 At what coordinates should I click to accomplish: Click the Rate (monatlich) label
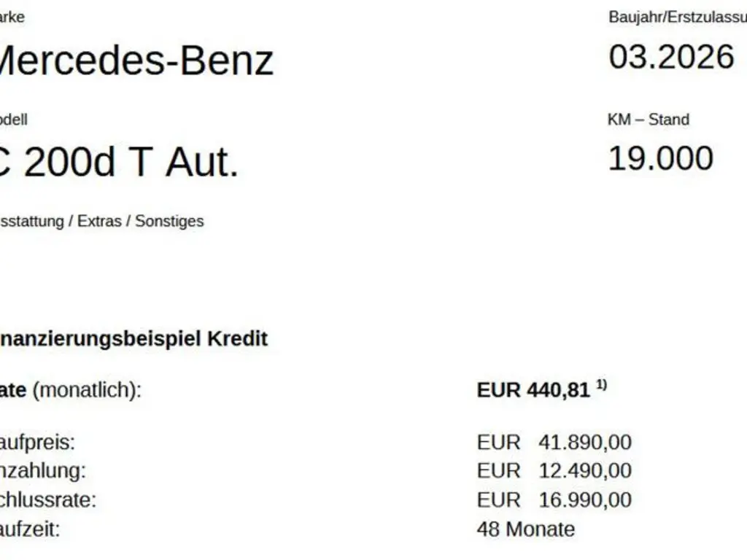70,390
